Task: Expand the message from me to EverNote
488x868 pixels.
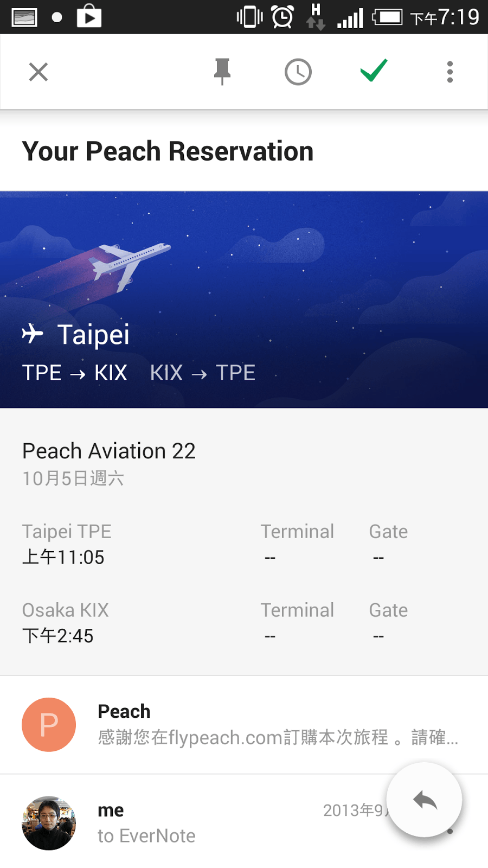Action: pos(217,823)
